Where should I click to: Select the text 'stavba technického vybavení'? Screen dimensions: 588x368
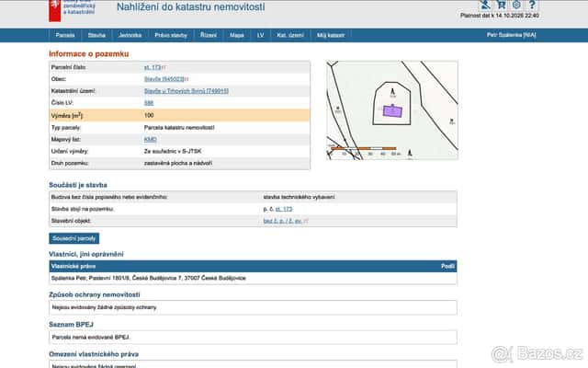coord(299,197)
